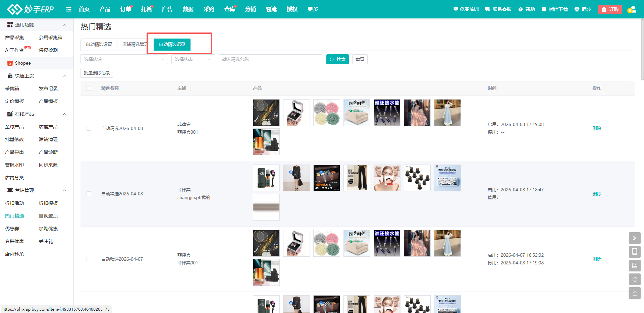
Task: Open 帮助 help in the top bar
Action: 527,9
